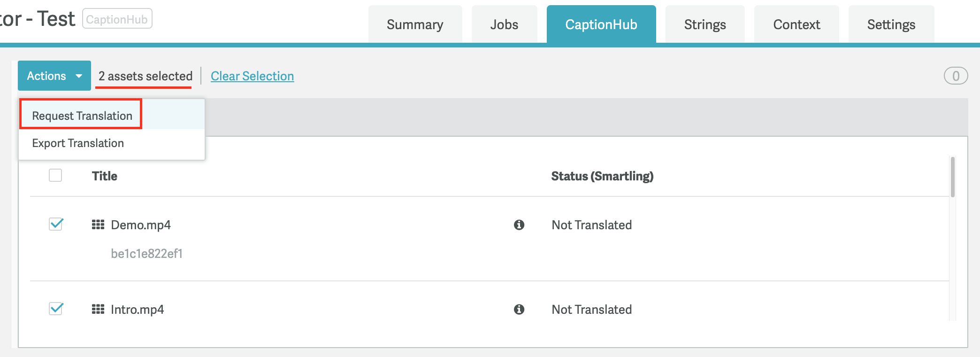Viewport: 980px width, 357px height.
Task: Uncheck the Intro.mp4 checkbox
Action: 56,309
